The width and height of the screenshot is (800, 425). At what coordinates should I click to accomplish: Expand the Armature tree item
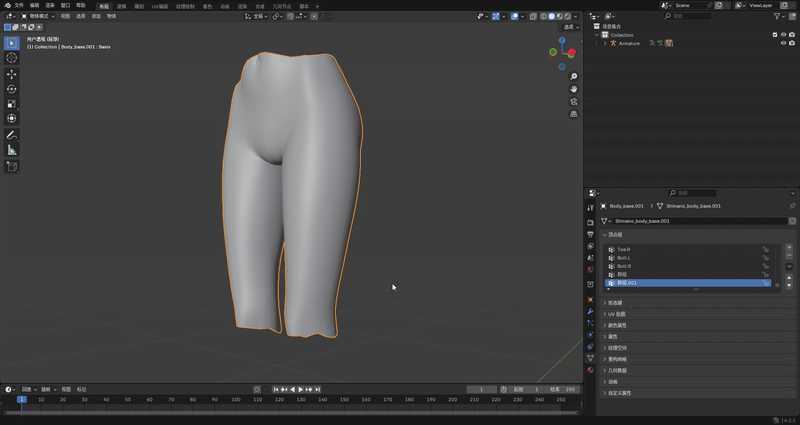pyautogui.click(x=604, y=43)
